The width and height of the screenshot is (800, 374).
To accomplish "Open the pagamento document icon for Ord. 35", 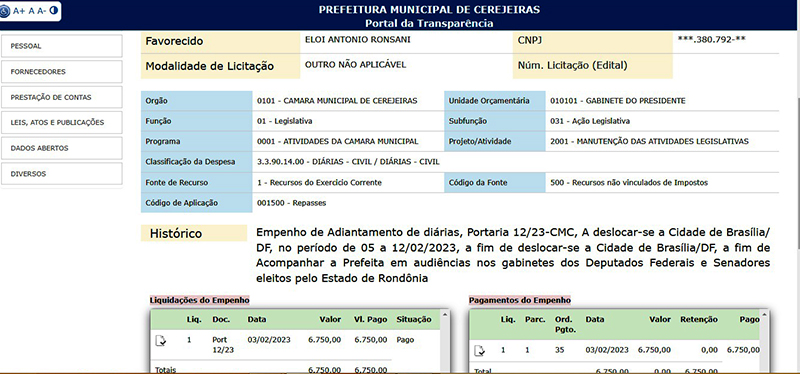I will tap(480, 351).
